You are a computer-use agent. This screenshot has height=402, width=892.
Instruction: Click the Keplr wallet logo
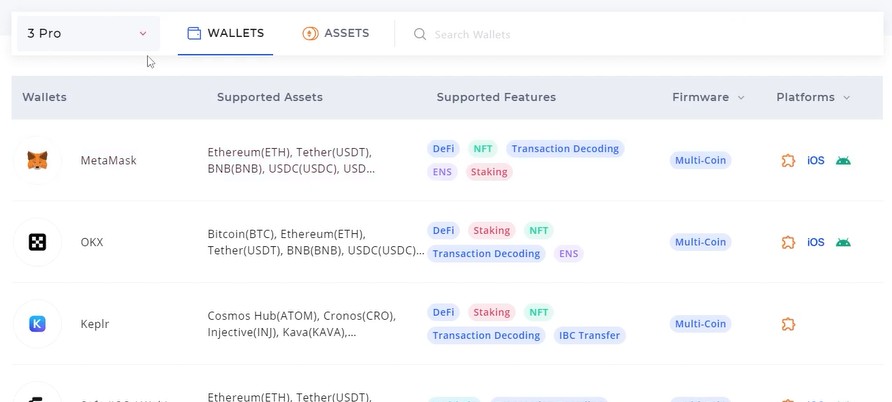37,324
